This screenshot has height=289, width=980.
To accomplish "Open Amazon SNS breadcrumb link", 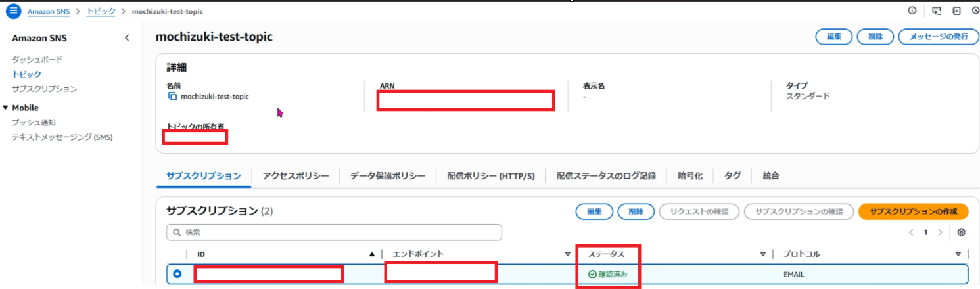I will [49, 11].
